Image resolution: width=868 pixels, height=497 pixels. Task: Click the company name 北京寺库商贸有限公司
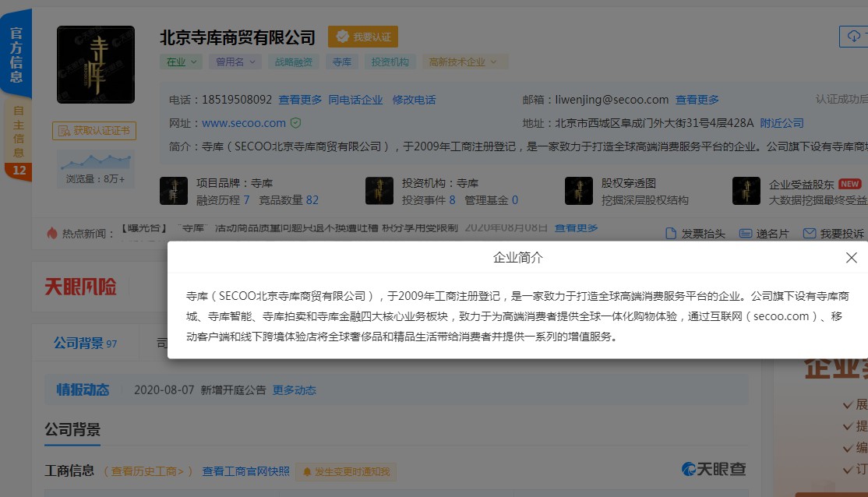coord(238,37)
